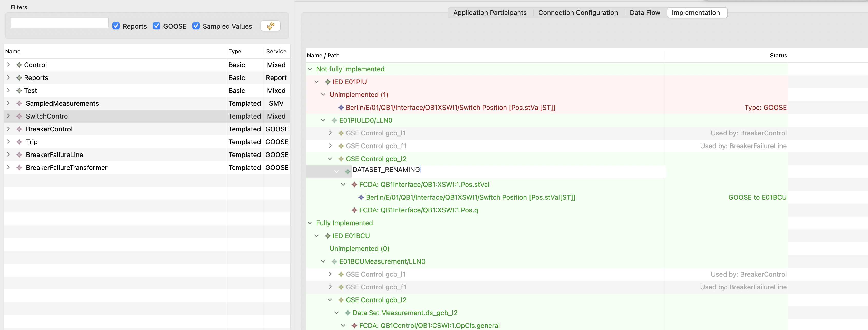Screen dimensions: 868x330
Task: Toggle the Reports filter checkbox
Action: tap(116, 26)
